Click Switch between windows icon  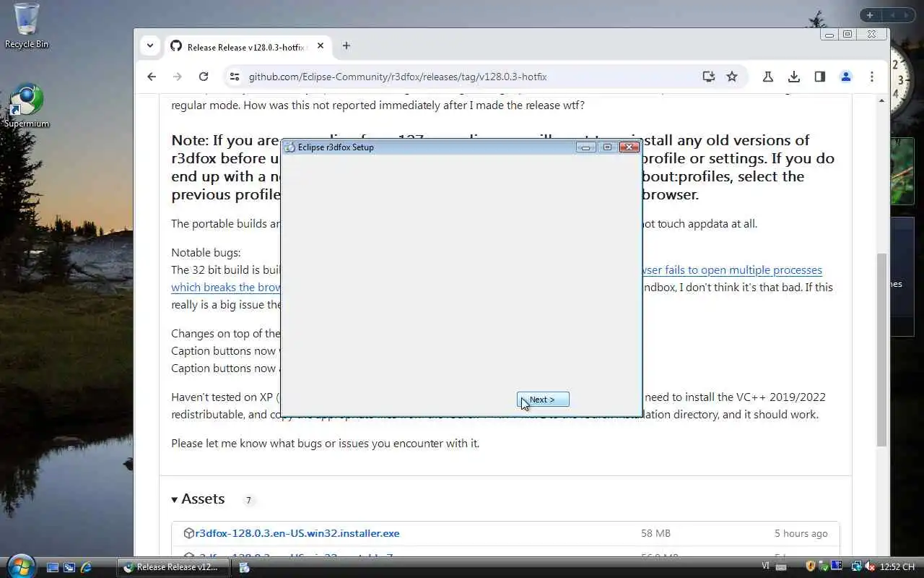tap(69, 567)
